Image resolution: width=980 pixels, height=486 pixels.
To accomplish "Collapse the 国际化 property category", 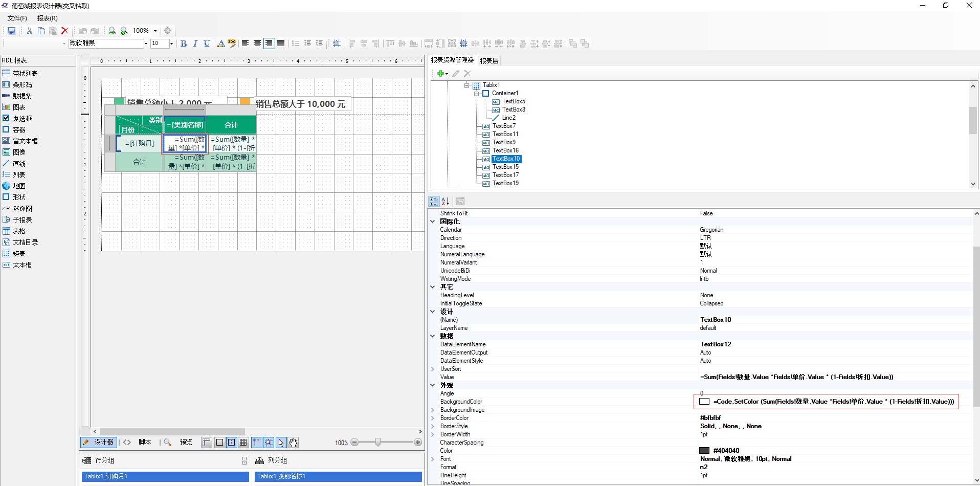I will [x=433, y=222].
